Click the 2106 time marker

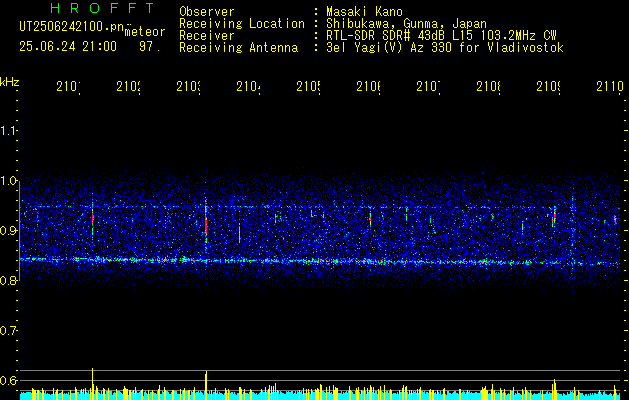[369, 86]
